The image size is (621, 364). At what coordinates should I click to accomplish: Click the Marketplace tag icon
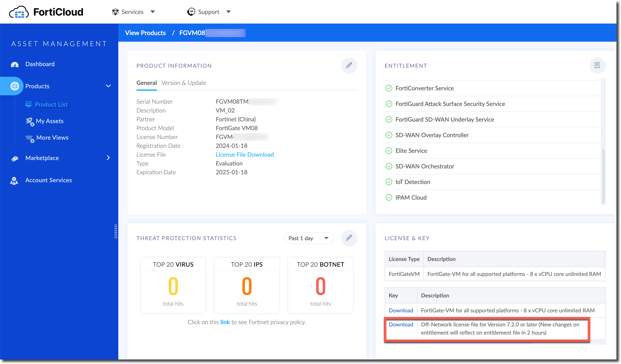[15, 158]
